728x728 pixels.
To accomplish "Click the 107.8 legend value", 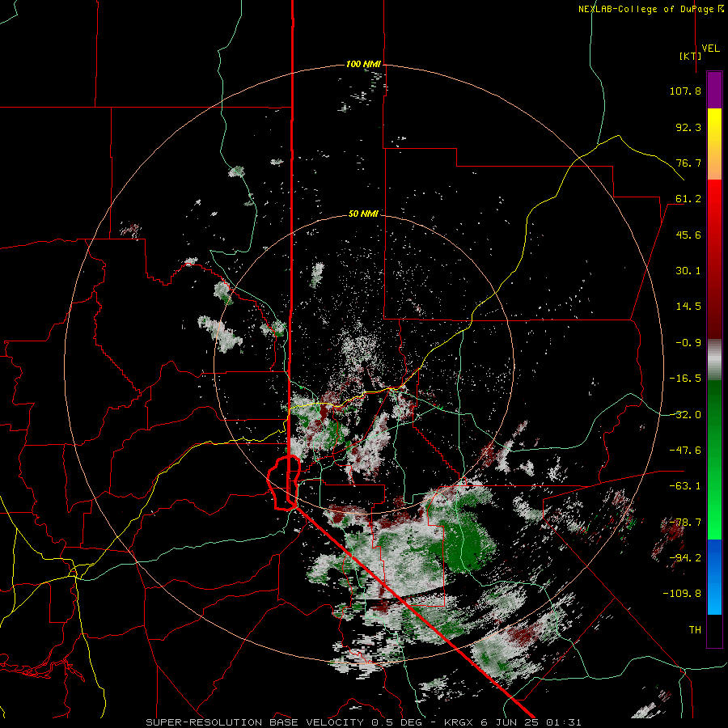I will [685, 91].
